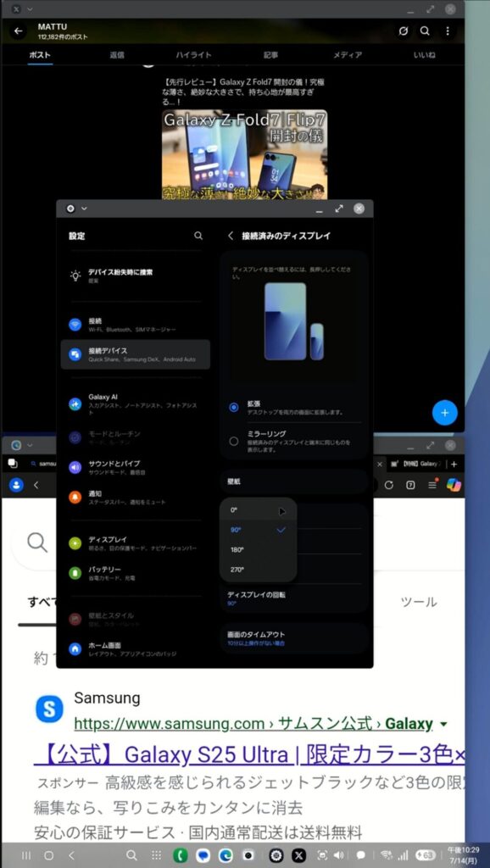Tap the back button in the navigation bar

[71, 855]
